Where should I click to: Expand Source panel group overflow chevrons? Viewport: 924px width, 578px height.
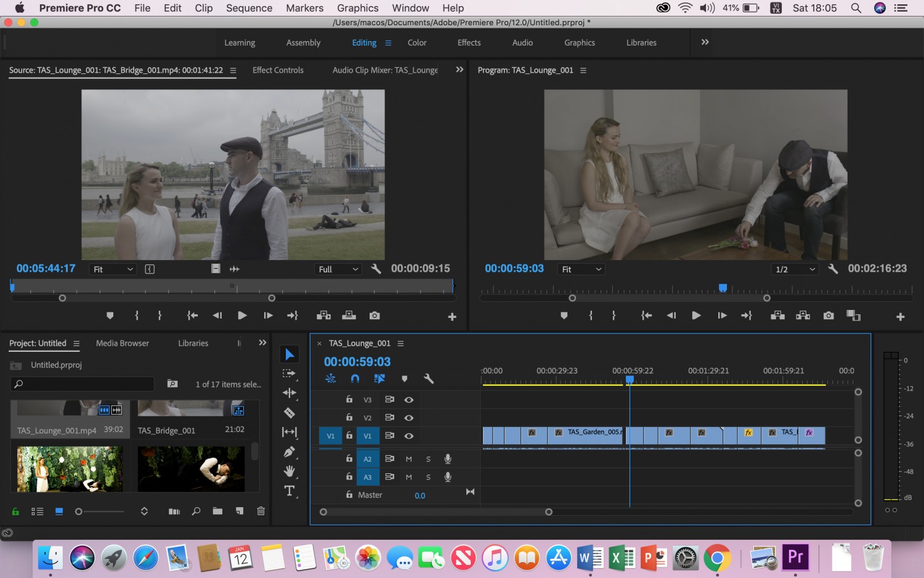coord(459,70)
